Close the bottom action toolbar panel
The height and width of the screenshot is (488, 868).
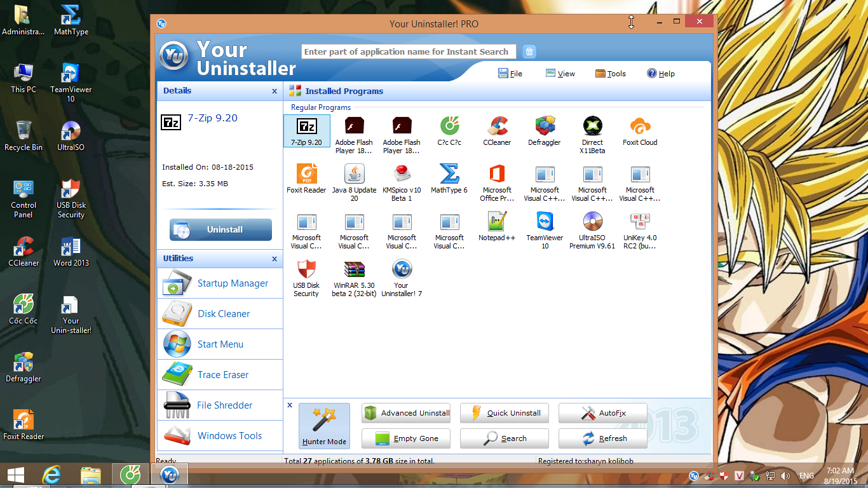pos(290,405)
